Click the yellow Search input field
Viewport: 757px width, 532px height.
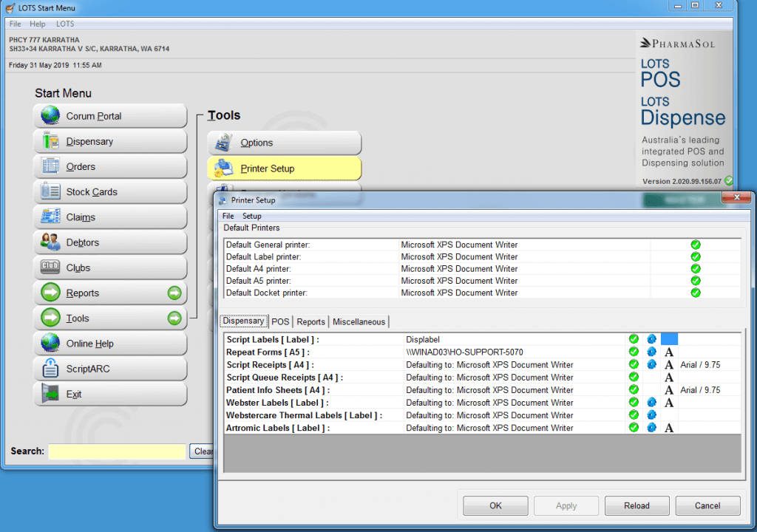117,451
